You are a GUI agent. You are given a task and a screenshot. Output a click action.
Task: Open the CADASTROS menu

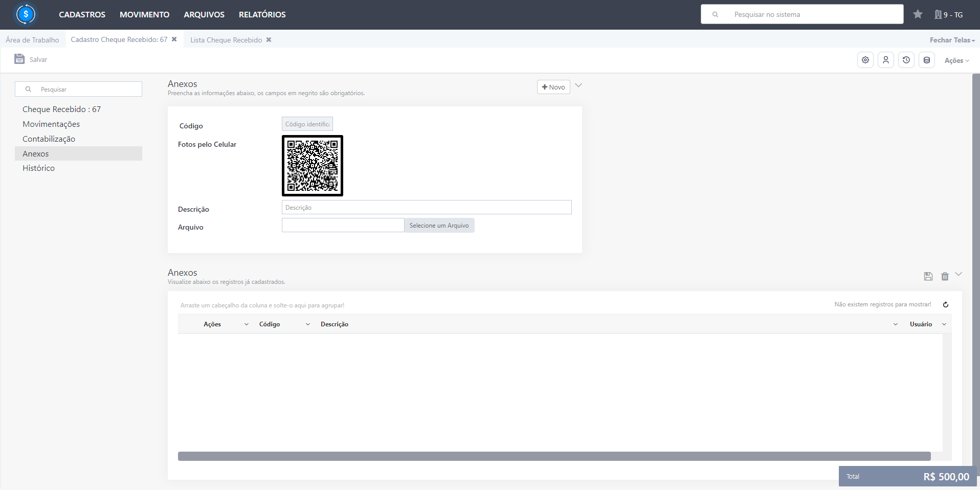[x=82, y=14]
